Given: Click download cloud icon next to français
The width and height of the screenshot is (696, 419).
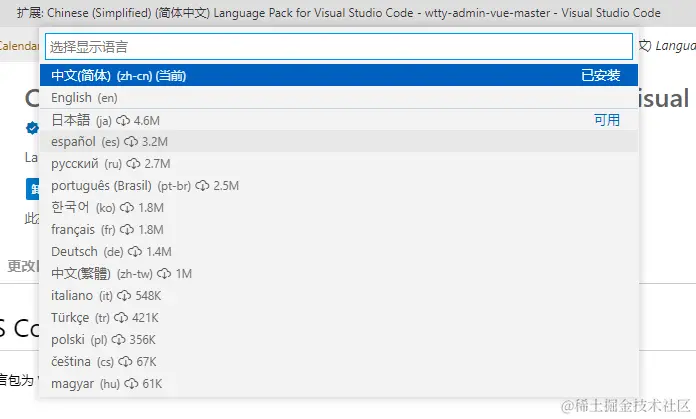Looking at the screenshot, I should (x=127, y=230).
